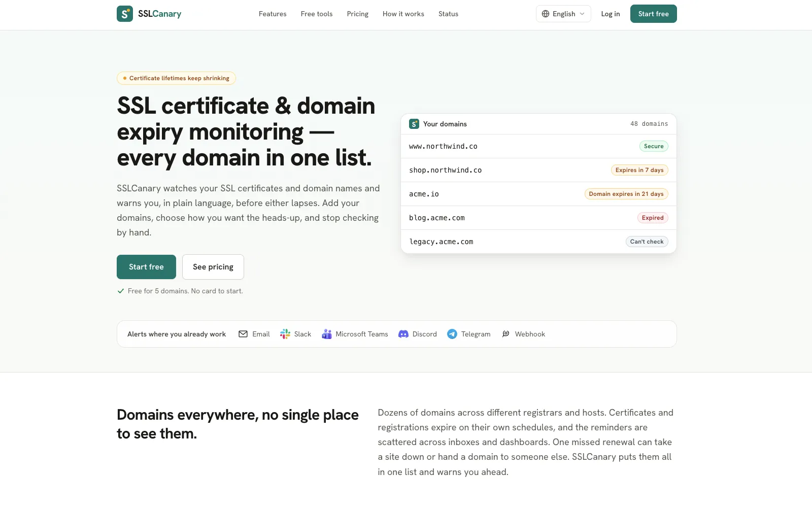
Task: Click Alerts where you already work text
Action: coord(177,334)
